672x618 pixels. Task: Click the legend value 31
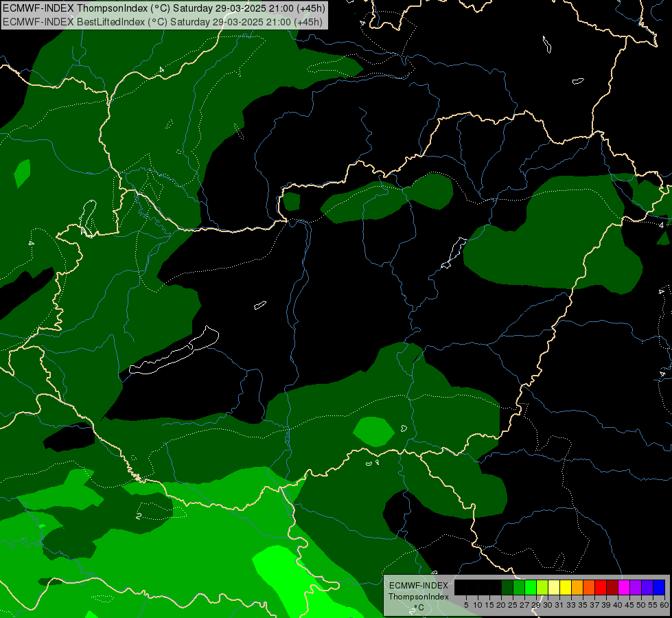[559, 605]
